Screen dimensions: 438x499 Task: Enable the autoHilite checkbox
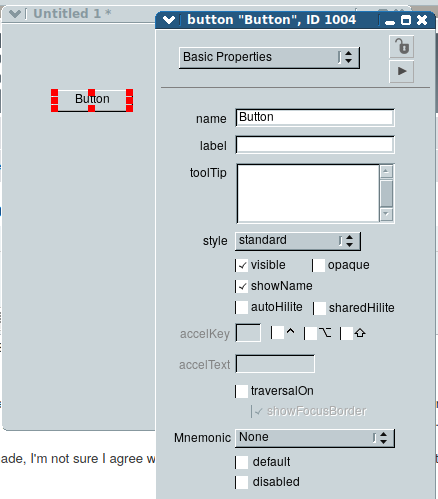(242, 307)
